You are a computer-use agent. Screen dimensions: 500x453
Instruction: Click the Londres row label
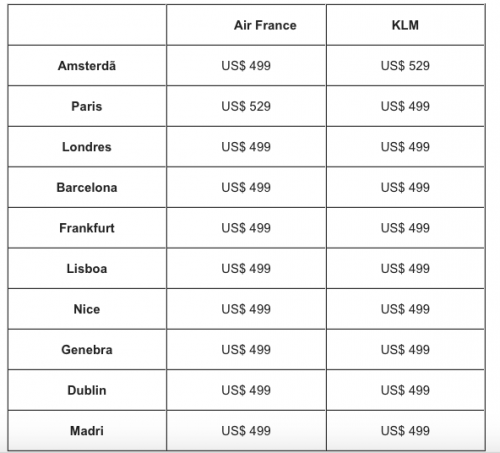[87, 147]
